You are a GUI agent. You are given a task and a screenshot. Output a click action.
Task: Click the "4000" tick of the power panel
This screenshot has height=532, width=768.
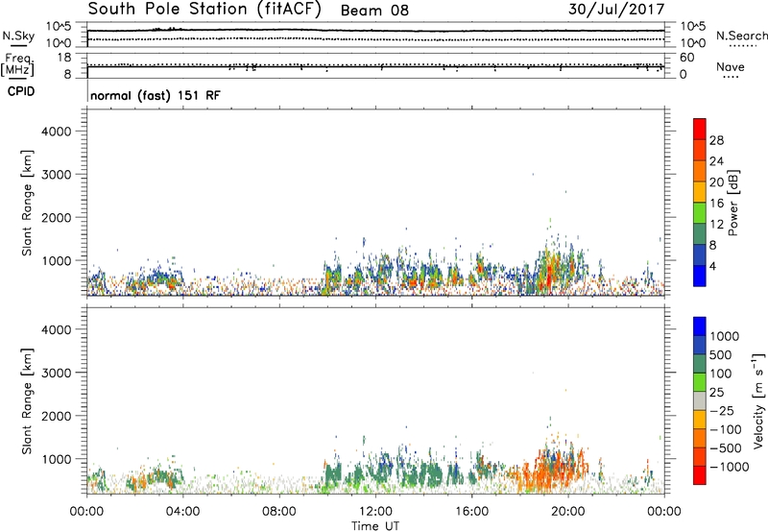coord(57,132)
